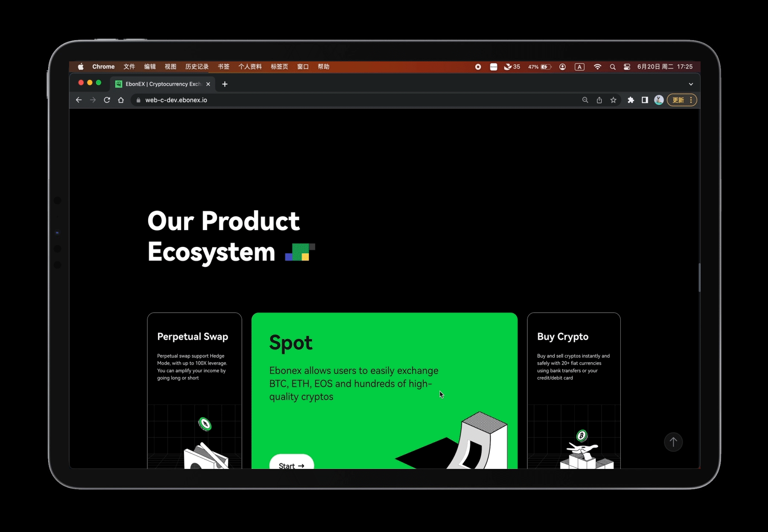Image resolution: width=768 pixels, height=532 pixels.
Task: Open Spotlight search icon
Action: tap(613, 67)
